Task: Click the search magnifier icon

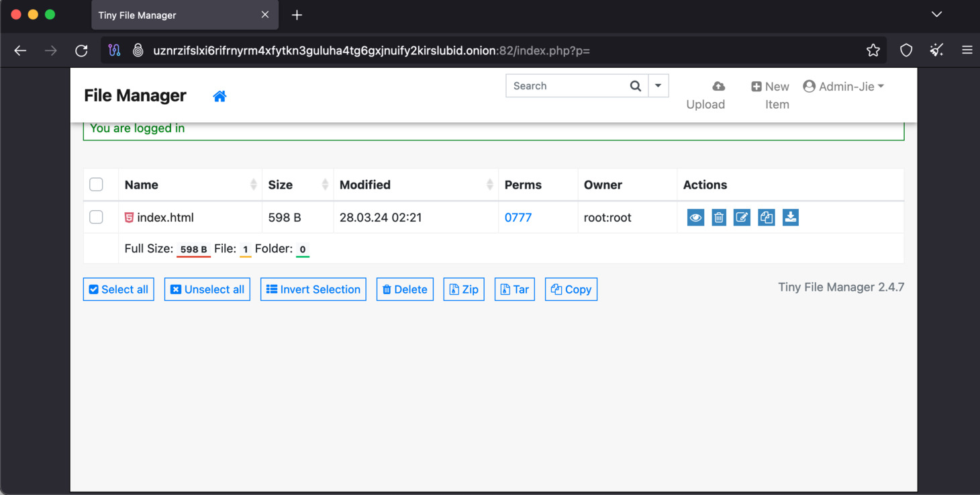Action: pos(635,86)
